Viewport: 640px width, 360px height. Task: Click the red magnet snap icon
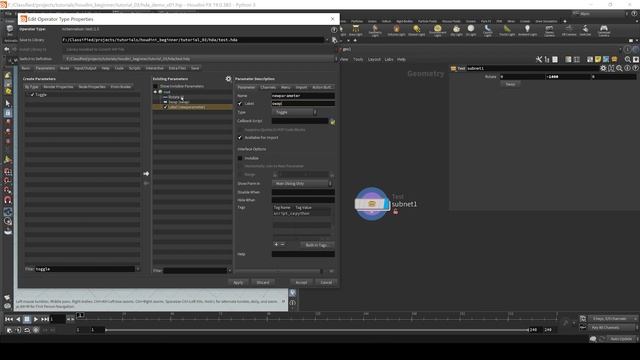pyautogui.click(x=8, y=200)
